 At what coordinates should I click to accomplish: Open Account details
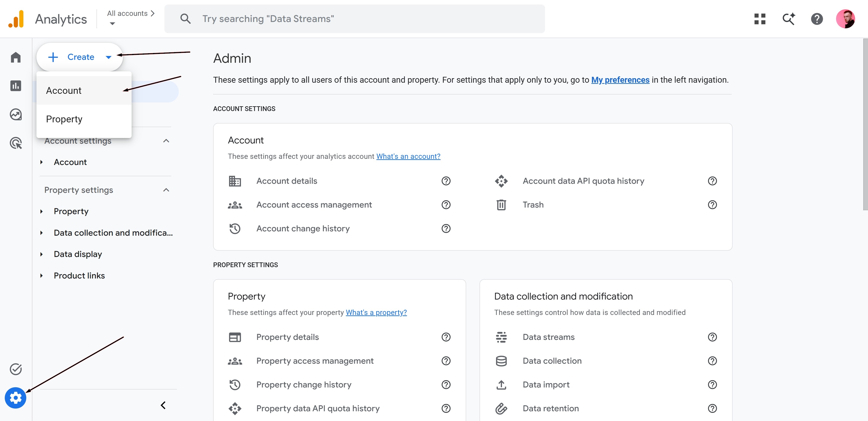coord(286,181)
